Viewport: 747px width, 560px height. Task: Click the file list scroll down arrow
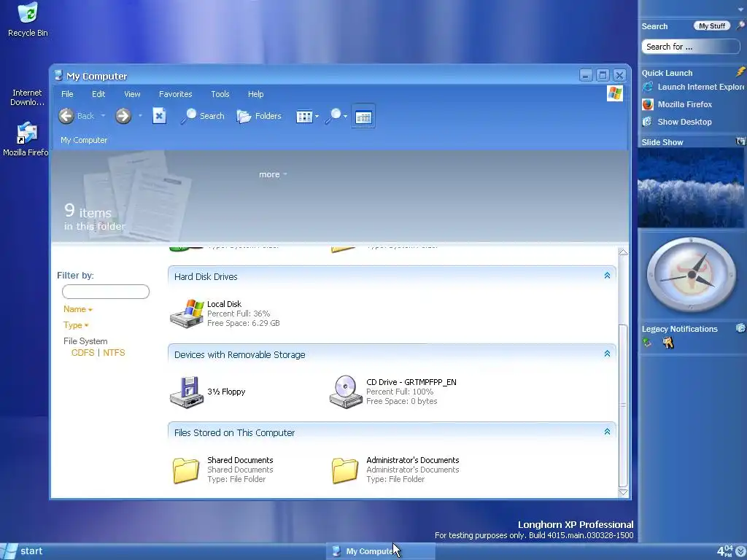tap(623, 492)
